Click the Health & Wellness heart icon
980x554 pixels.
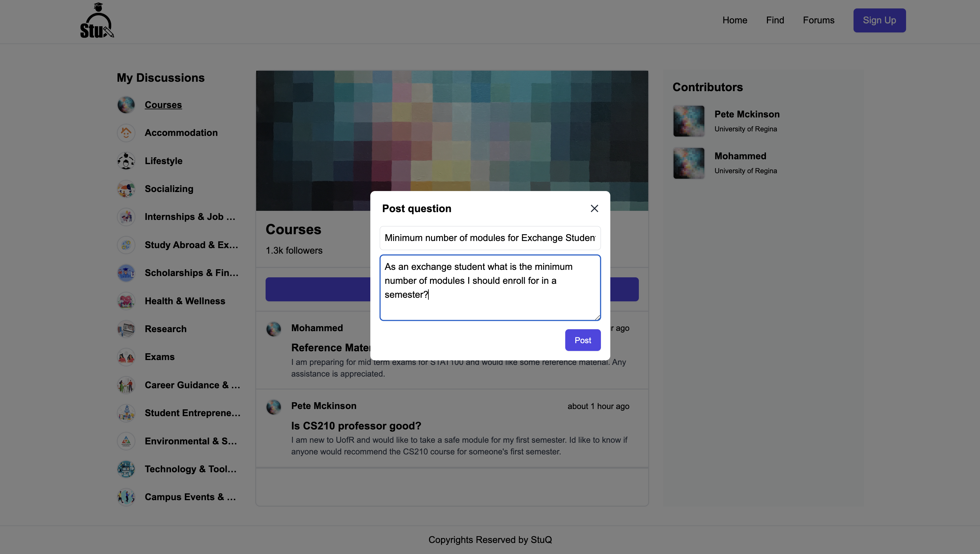pyautogui.click(x=126, y=301)
